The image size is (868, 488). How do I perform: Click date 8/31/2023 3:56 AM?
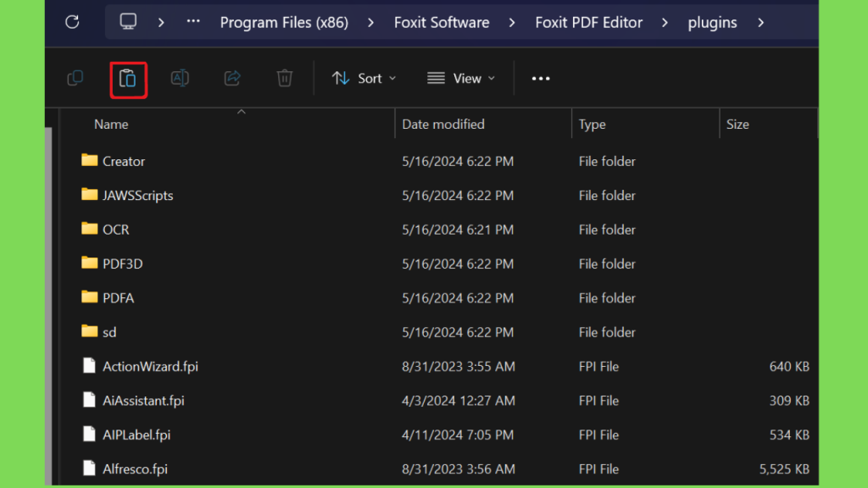(459, 469)
